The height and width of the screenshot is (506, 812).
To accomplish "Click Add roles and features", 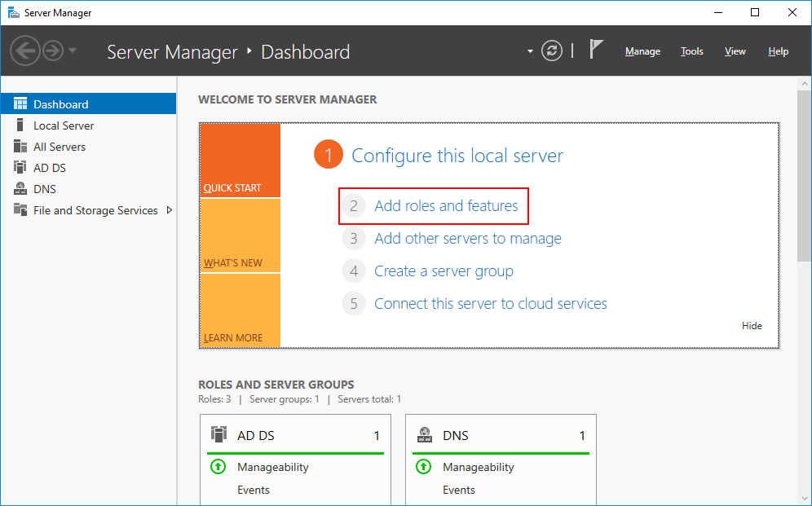I will pyautogui.click(x=447, y=206).
